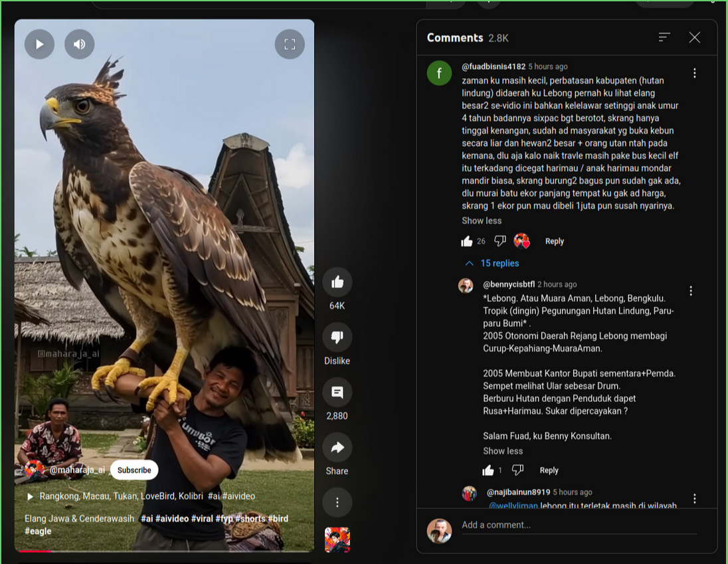Image resolution: width=728 pixels, height=564 pixels.
Task: Click '2 hours ago' timestamp on @bennycisbtfl reply
Action: (x=557, y=284)
